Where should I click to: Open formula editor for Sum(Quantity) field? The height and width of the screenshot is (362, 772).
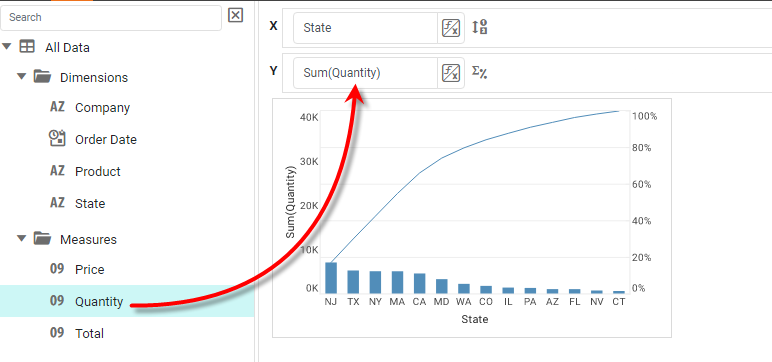(x=450, y=73)
